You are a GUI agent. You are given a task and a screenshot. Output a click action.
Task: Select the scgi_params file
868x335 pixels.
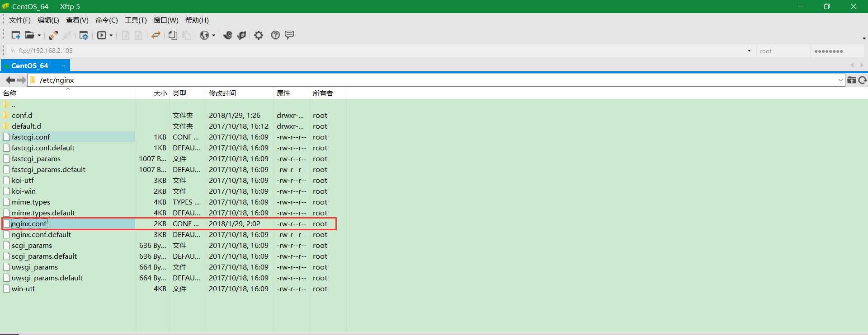(32, 246)
